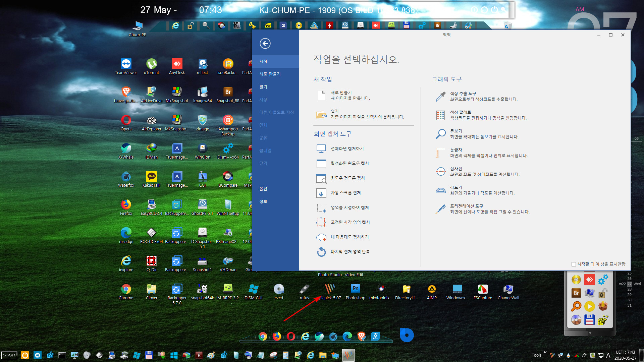The height and width of the screenshot is (362, 644).
Task: Open the Photoshop desktop shortcut
Action: pyautogui.click(x=355, y=292)
